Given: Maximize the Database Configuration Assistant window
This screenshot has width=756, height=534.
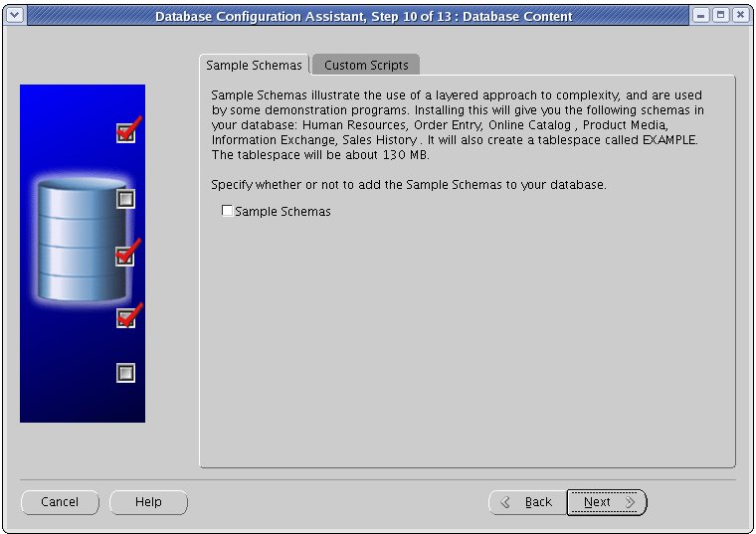Looking at the screenshot, I should coord(720,16).
